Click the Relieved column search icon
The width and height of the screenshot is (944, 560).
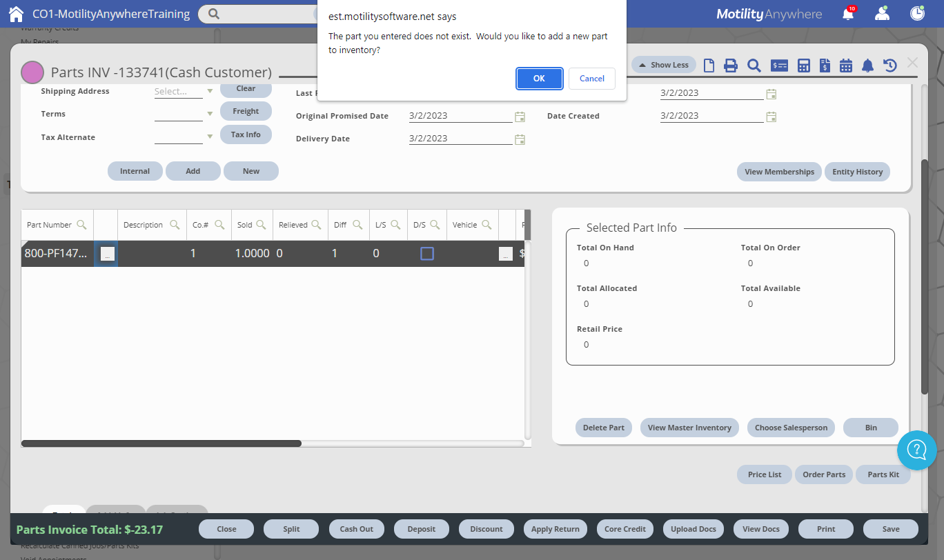316,225
